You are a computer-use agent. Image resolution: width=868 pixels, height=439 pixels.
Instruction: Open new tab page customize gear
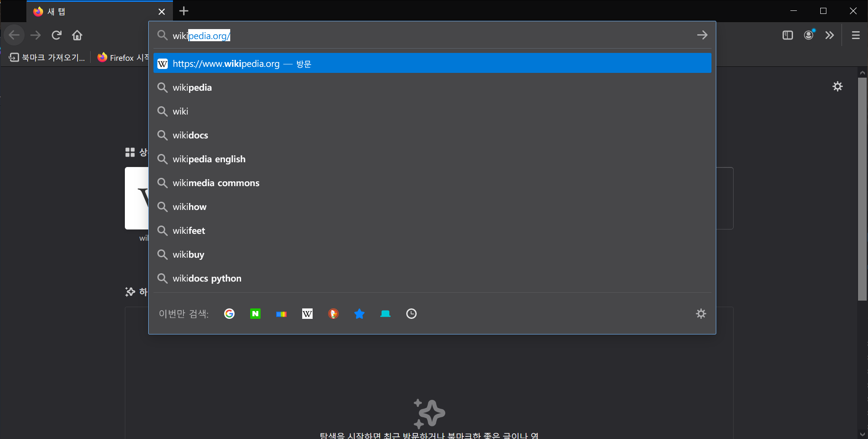coord(838,86)
